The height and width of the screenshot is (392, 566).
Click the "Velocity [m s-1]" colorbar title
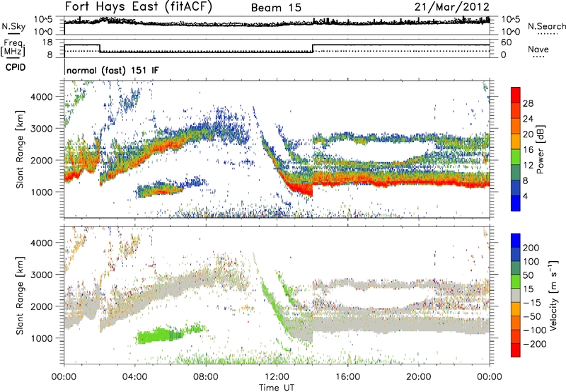553,295
